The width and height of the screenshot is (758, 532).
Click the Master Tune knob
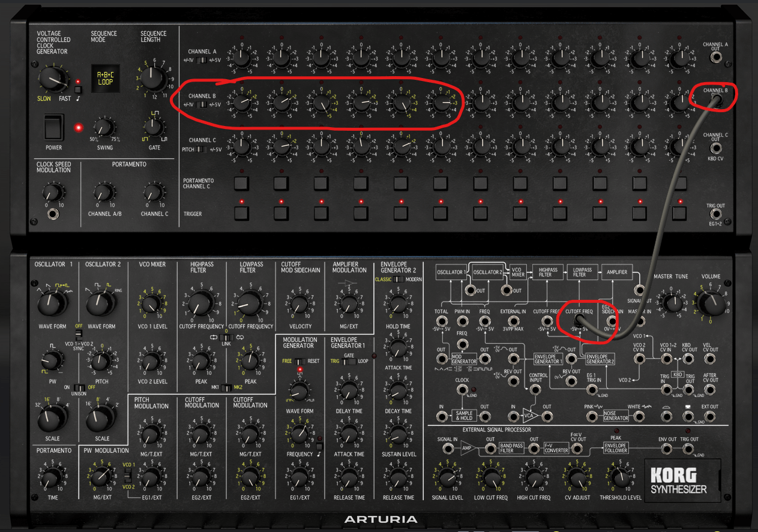[x=673, y=302]
